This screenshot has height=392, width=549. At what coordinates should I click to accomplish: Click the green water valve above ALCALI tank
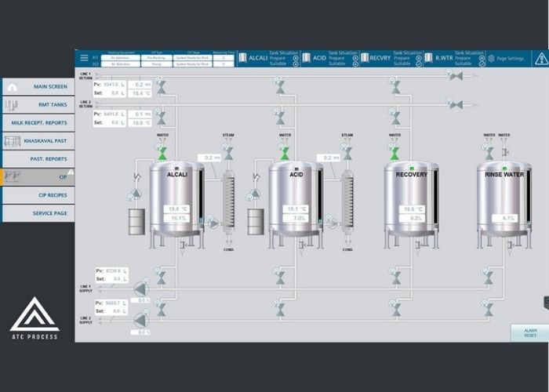tap(162, 156)
